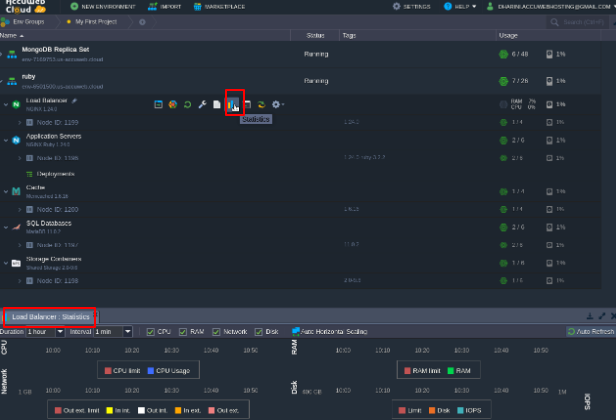Viewport: 616px width, 420px height.
Task: Click the Search input field
Action: coord(585,21)
